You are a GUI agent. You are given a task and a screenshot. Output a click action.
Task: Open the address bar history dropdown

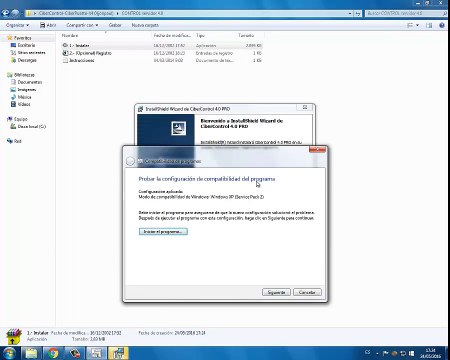(350, 13)
